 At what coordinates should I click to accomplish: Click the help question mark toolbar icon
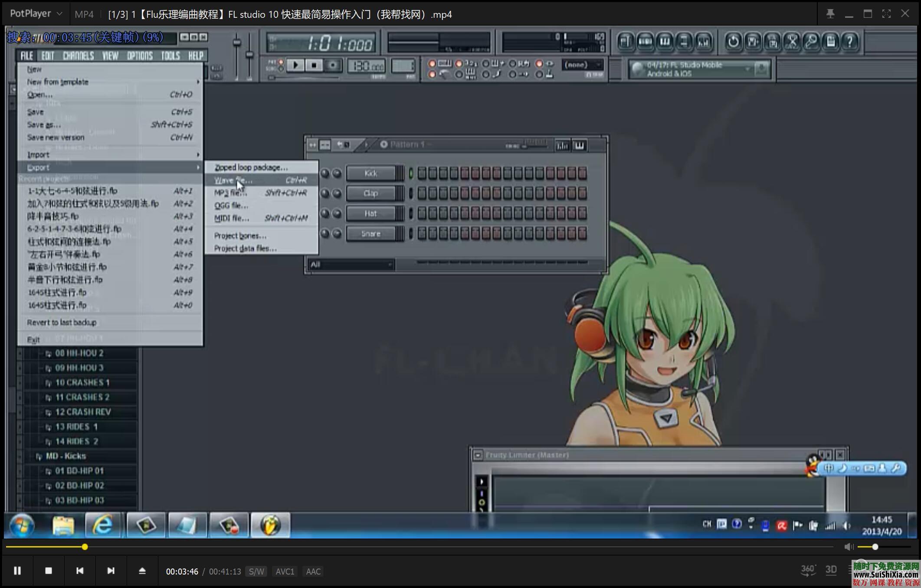point(850,42)
